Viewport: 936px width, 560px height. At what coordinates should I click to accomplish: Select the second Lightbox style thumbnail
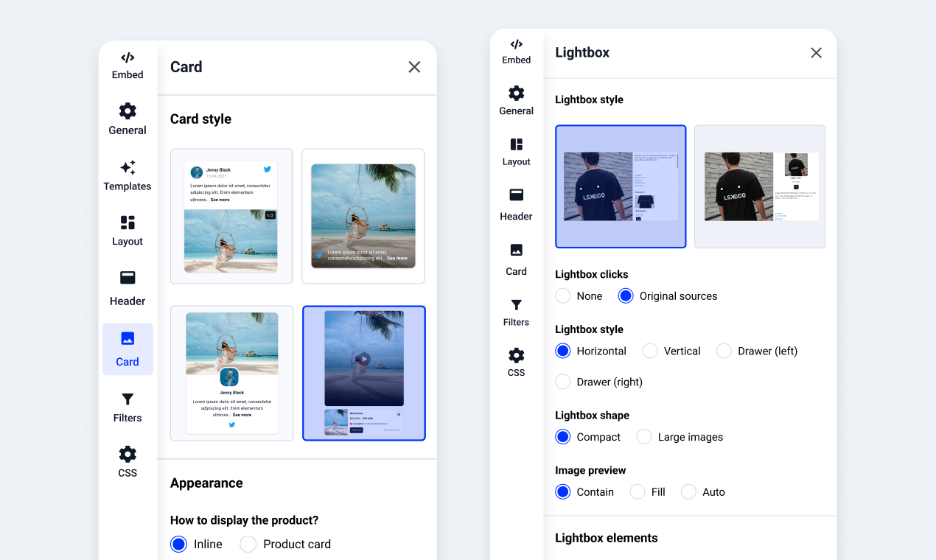(x=760, y=186)
